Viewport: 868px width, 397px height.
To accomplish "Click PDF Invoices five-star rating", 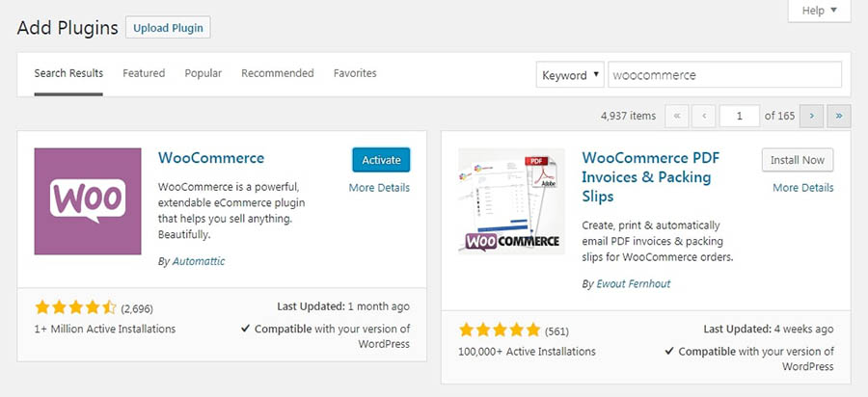I will [x=500, y=331].
